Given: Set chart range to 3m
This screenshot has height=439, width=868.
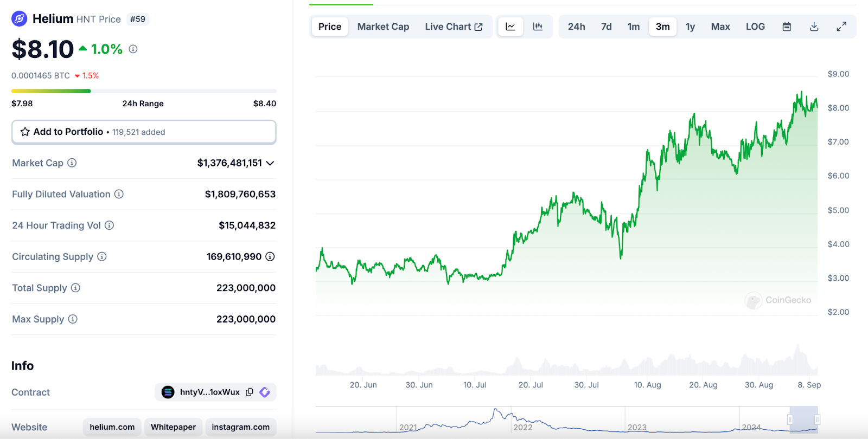Looking at the screenshot, I should tap(662, 27).
